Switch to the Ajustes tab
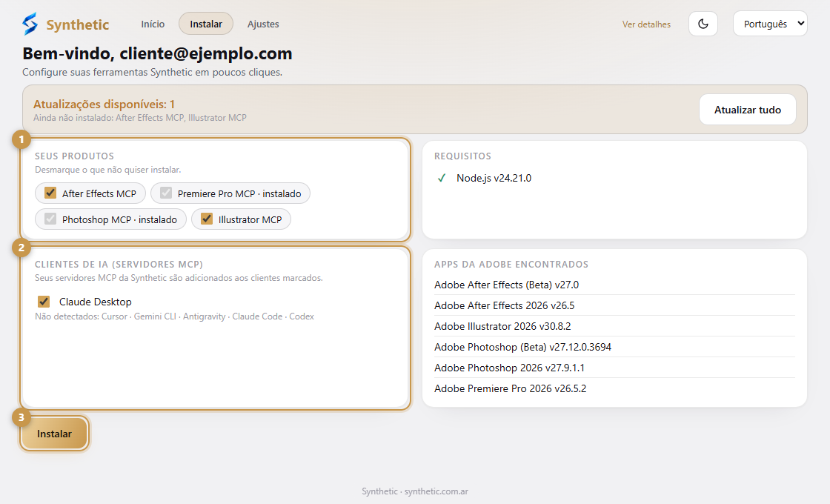This screenshot has height=504, width=830. [263, 24]
